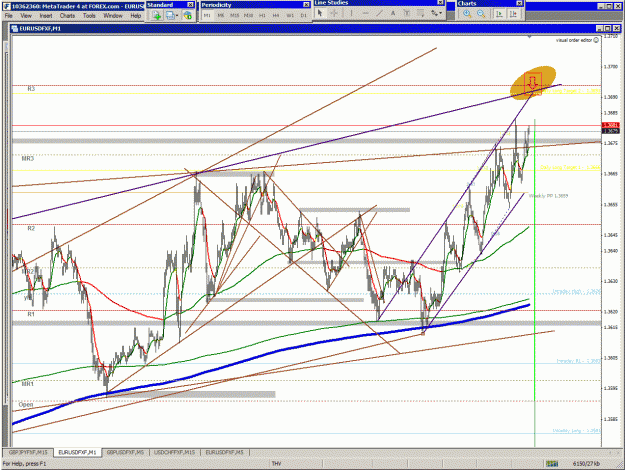The height and width of the screenshot is (470, 625).
Task: Select the Horizontal Line tool
Action: (365, 13)
